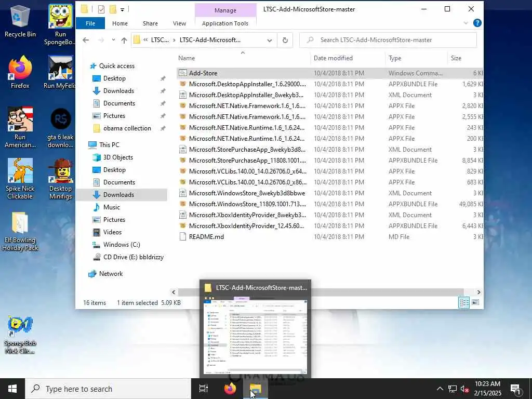Open the File menu

pyautogui.click(x=90, y=23)
